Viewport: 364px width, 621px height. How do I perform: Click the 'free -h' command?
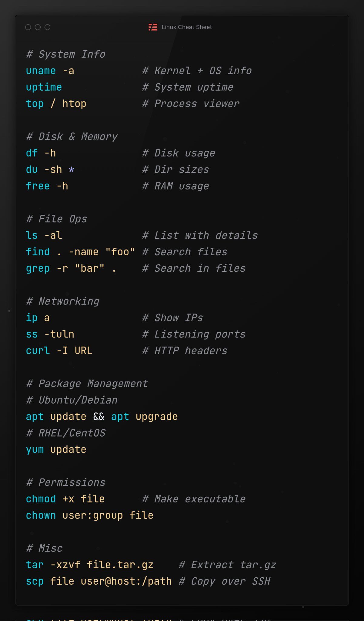click(47, 186)
